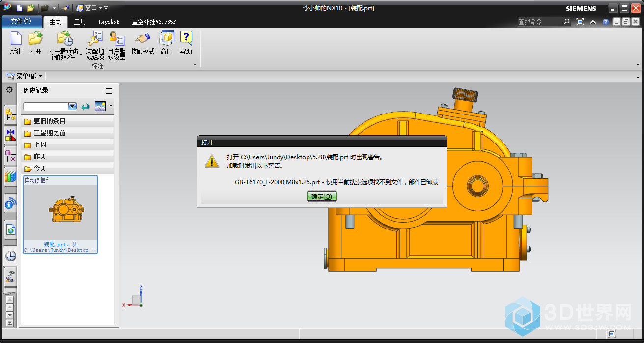The height and width of the screenshot is (343, 644).
Task: Switch to the KeyShot tab
Action: coord(109,22)
